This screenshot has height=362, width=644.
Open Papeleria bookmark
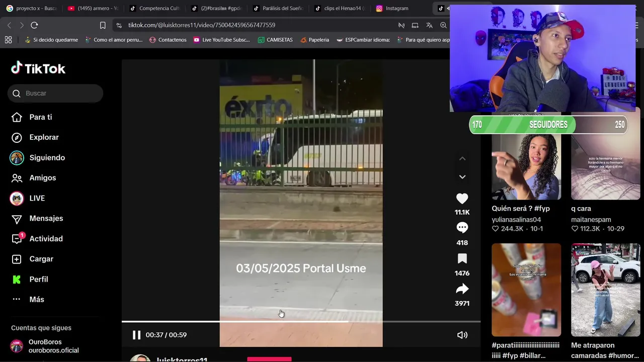(314, 40)
